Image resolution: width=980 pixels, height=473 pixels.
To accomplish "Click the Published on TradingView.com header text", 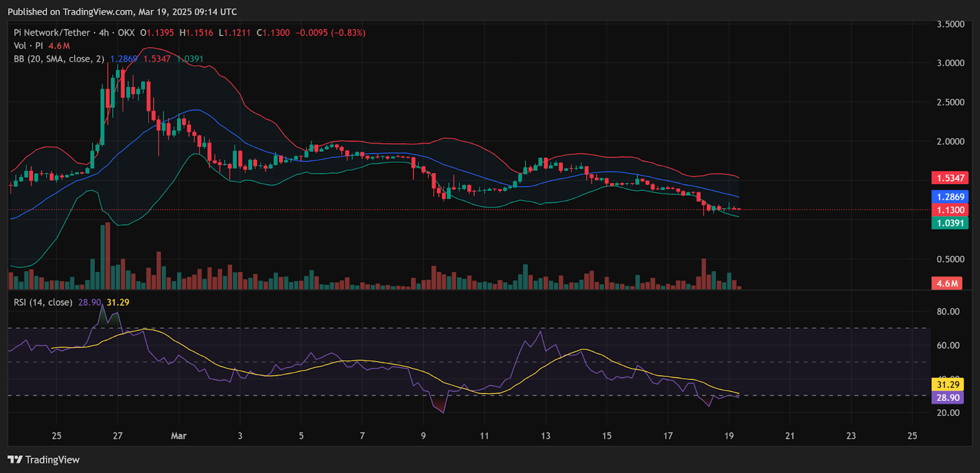I will (122, 12).
